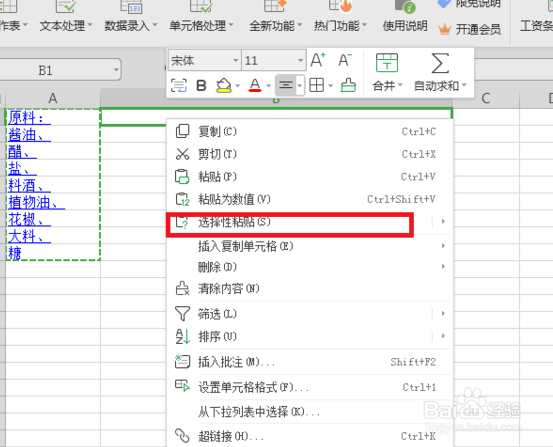
Task: Click the Paste clipboard icon
Action: click(182, 176)
